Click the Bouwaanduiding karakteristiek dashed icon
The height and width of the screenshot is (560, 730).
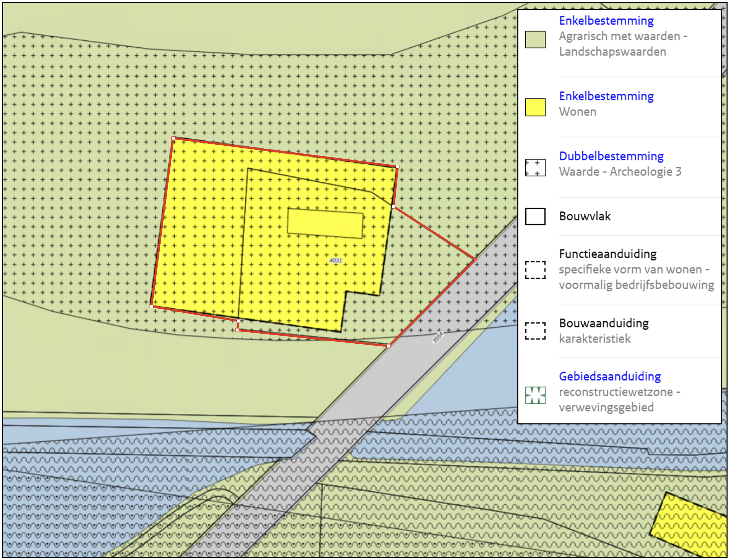[x=535, y=331]
